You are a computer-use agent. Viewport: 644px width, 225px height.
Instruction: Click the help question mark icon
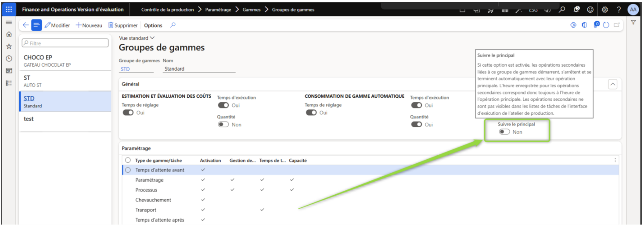(619, 9)
